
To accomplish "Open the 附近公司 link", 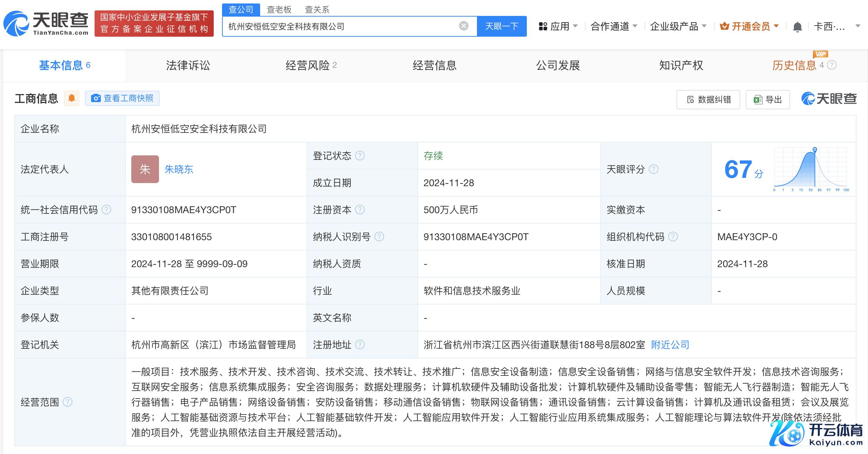I will tap(670, 345).
